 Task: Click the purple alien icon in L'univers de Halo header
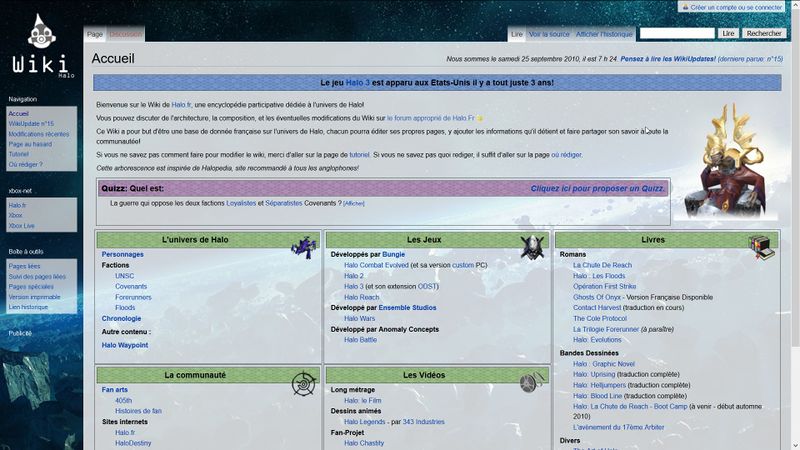point(304,247)
